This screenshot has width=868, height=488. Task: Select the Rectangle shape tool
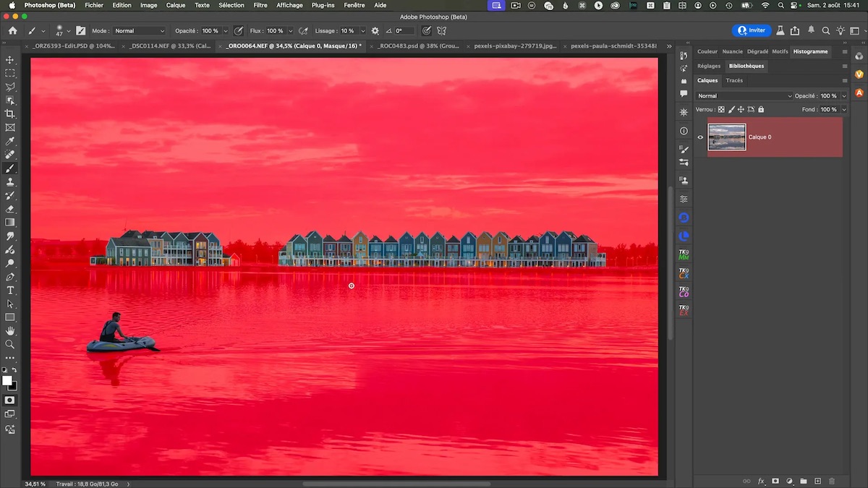(10, 317)
